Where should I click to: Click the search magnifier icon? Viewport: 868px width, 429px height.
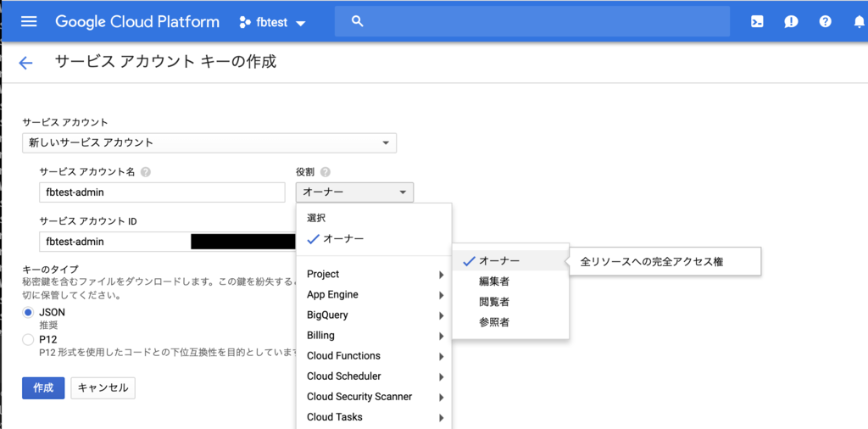pos(358,21)
